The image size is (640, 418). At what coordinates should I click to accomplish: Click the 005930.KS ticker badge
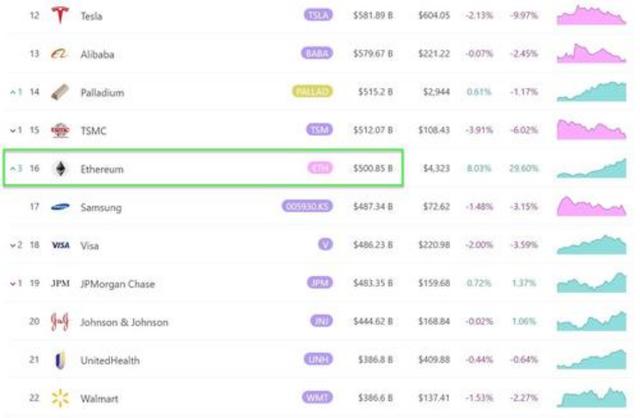click(x=307, y=207)
